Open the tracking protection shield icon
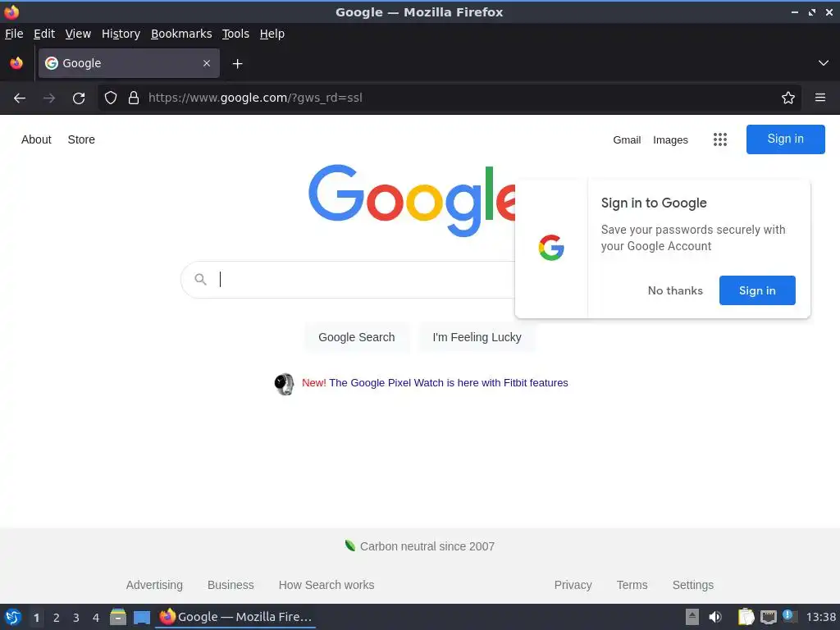 tap(111, 98)
